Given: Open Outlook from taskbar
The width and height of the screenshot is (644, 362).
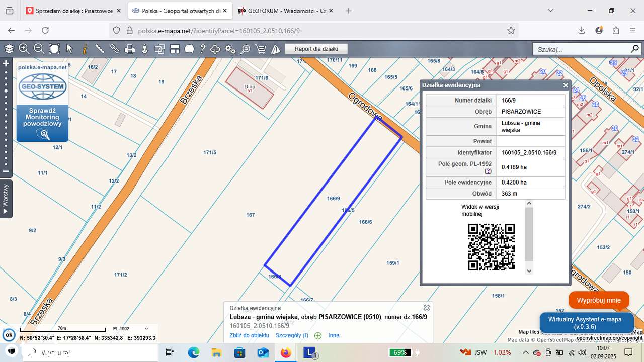Looking at the screenshot, I should [263, 352].
